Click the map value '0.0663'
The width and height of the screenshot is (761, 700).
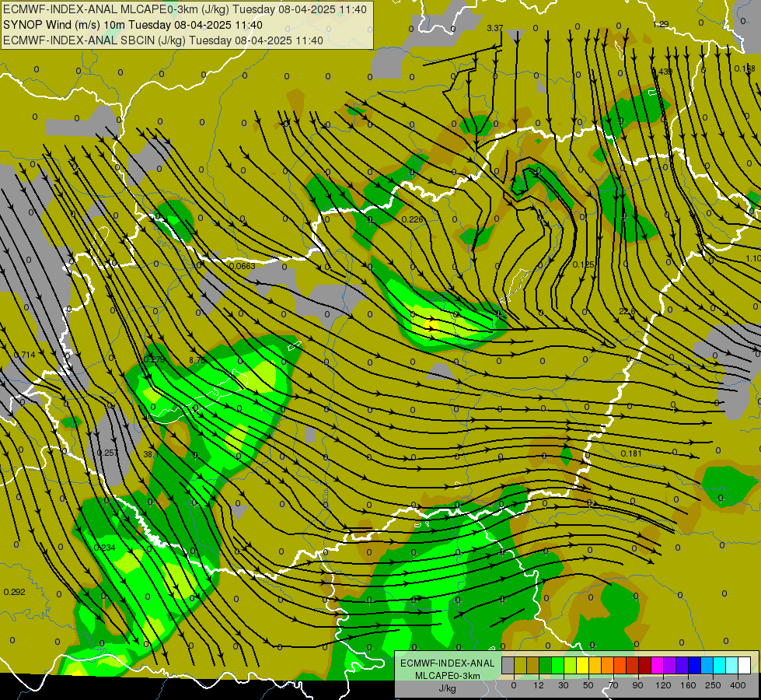pyautogui.click(x=243, y=266)
